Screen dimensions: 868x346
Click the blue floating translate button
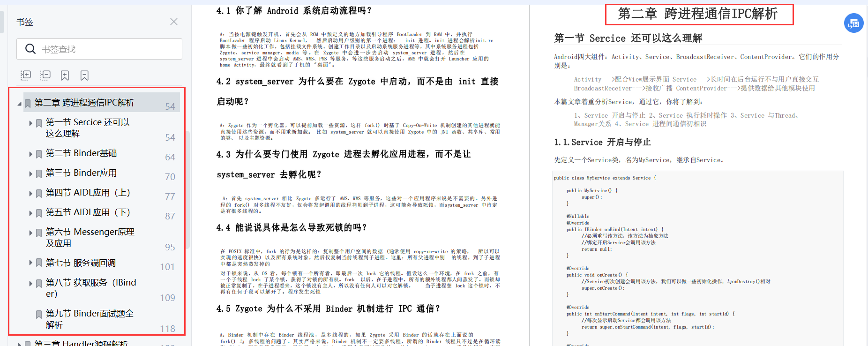(853, 23)
